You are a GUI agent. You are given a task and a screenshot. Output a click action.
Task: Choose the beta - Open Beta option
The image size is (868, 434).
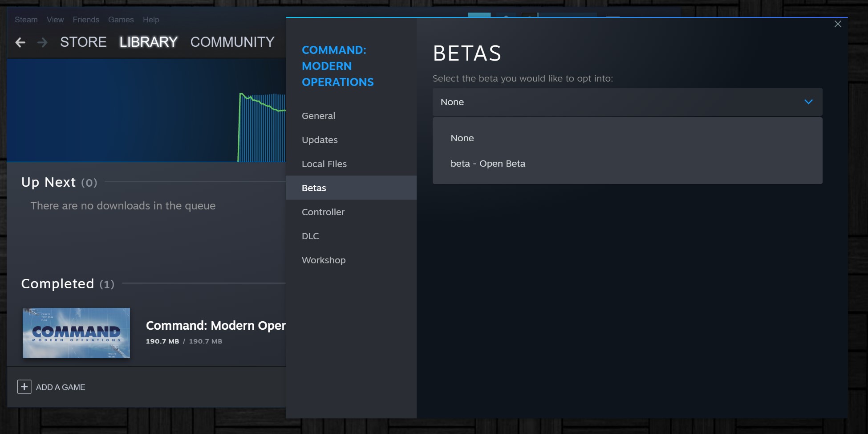(x=627, y=164)
